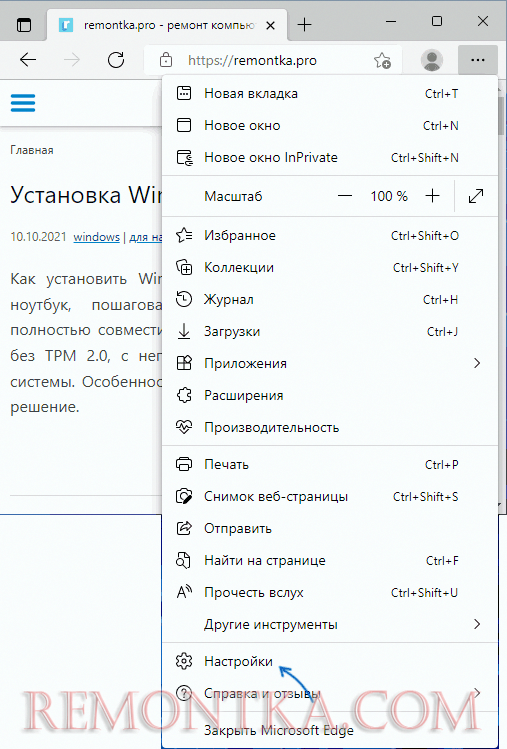Open Журнал history entry
Screen dimensions: 507x749
330,300
